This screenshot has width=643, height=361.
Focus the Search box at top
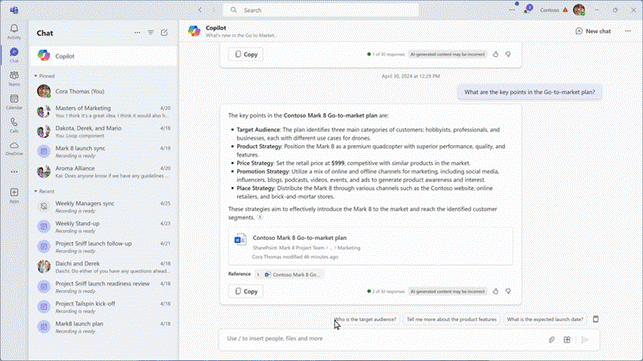[321, 10]
